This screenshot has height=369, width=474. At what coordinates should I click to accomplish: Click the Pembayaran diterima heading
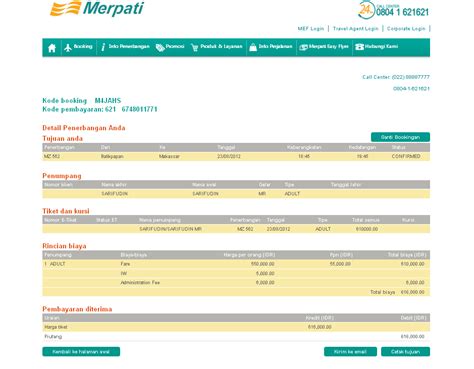point(77,309)
